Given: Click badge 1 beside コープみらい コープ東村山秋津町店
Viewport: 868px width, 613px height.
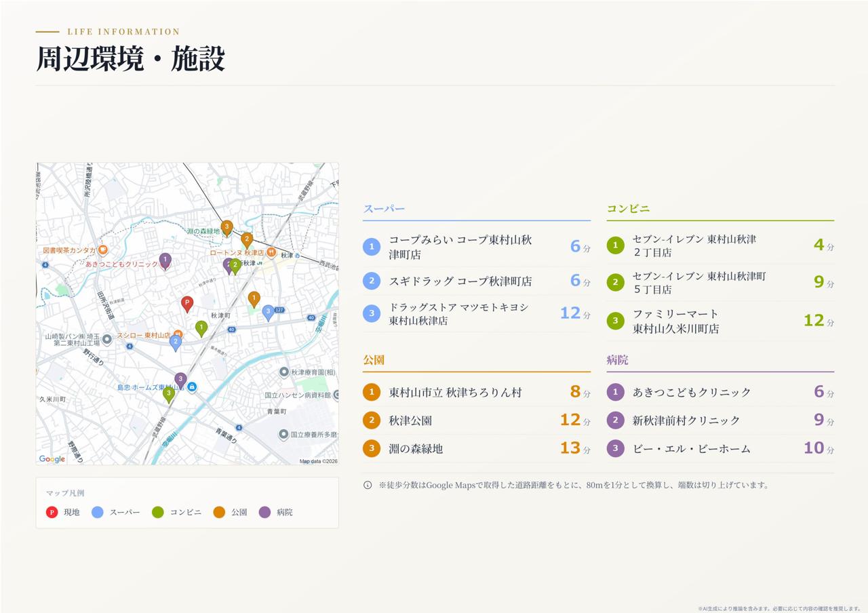Looking at the screenshot, I should pyautogui.click(x=372, y=247).
